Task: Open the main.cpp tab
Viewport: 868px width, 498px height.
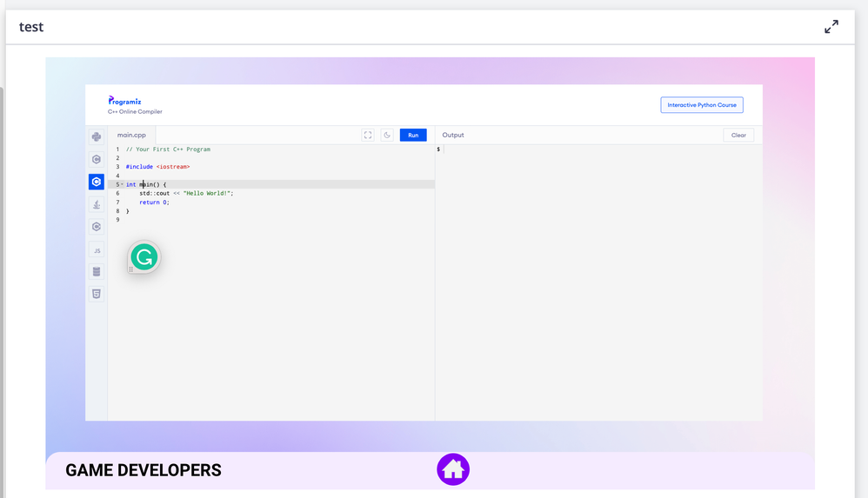Action: pos(131,135)
